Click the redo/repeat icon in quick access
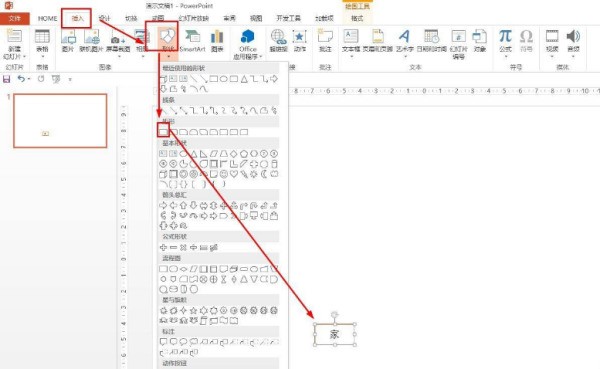Screen dimensions: 600x369 (x=41, y=79)
